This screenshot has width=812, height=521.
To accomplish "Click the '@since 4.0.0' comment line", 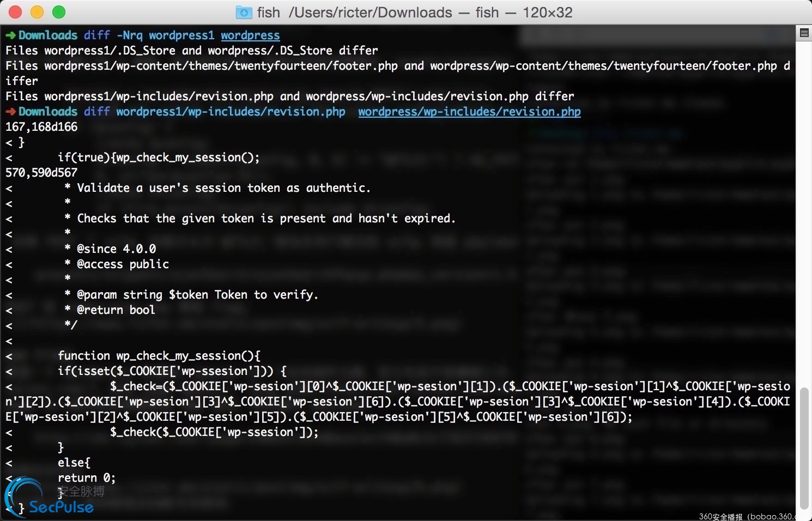I will pyautogui.click(x=110, y=249).
